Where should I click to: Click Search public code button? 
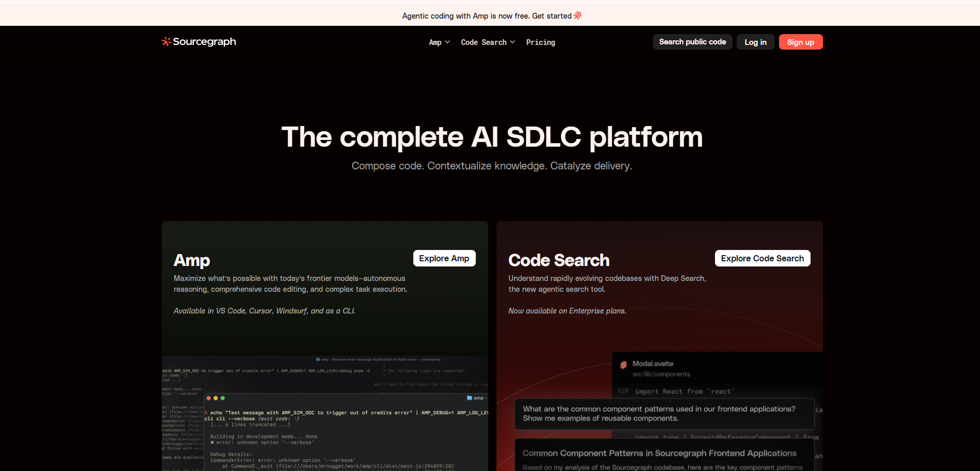[x=692, y=42]
